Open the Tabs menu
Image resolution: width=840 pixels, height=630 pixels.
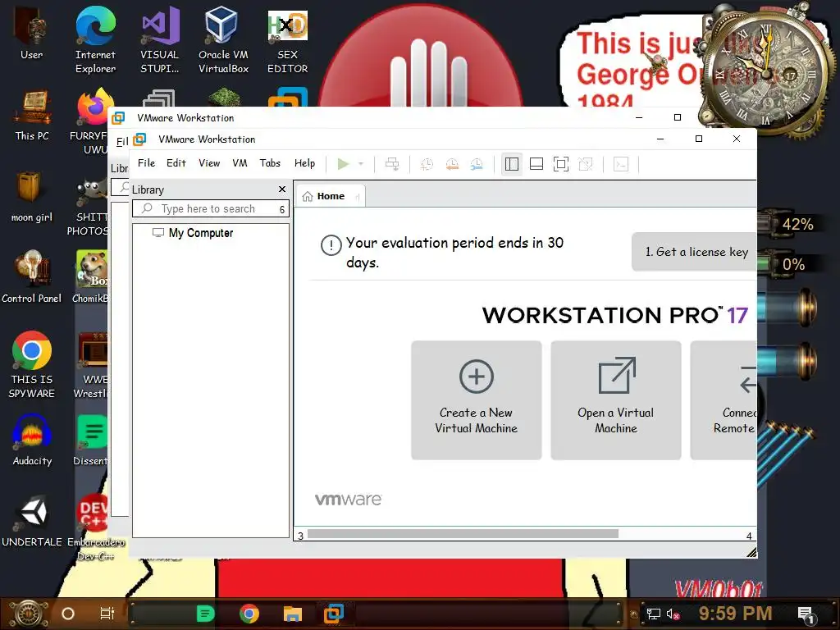[x=270, y=163]
